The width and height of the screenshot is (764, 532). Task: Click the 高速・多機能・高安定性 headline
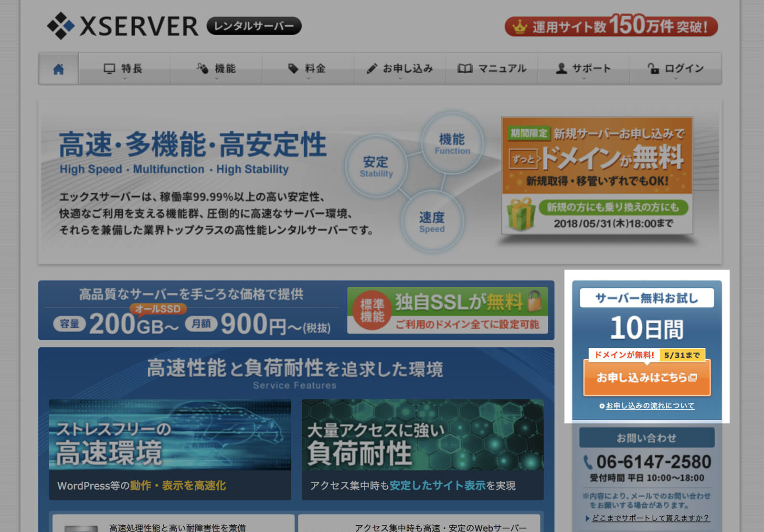[192, 145]
